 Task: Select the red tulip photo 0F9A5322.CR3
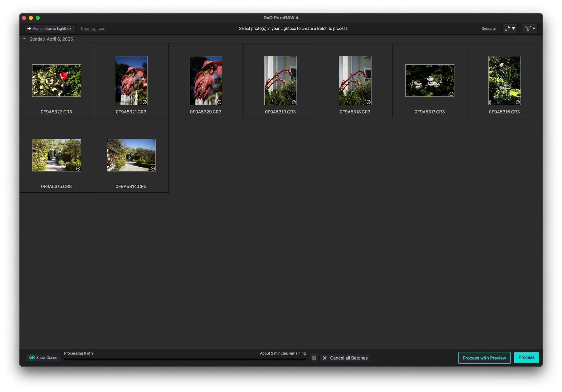coord(56,81)
